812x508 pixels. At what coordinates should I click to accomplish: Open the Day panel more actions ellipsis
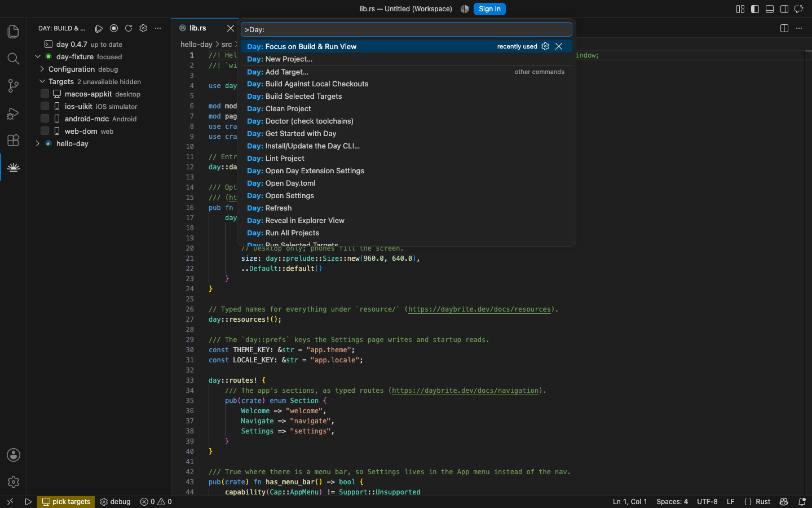[158, 28]
